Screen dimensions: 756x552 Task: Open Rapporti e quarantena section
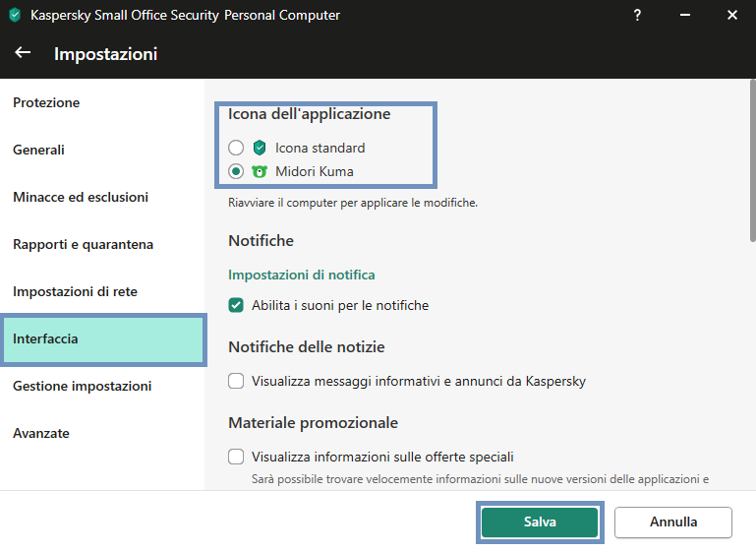(102, 245)
